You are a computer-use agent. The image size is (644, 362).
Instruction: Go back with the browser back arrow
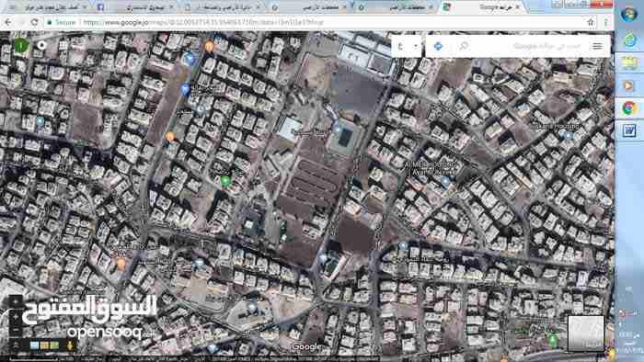click(x=8, y=23)
